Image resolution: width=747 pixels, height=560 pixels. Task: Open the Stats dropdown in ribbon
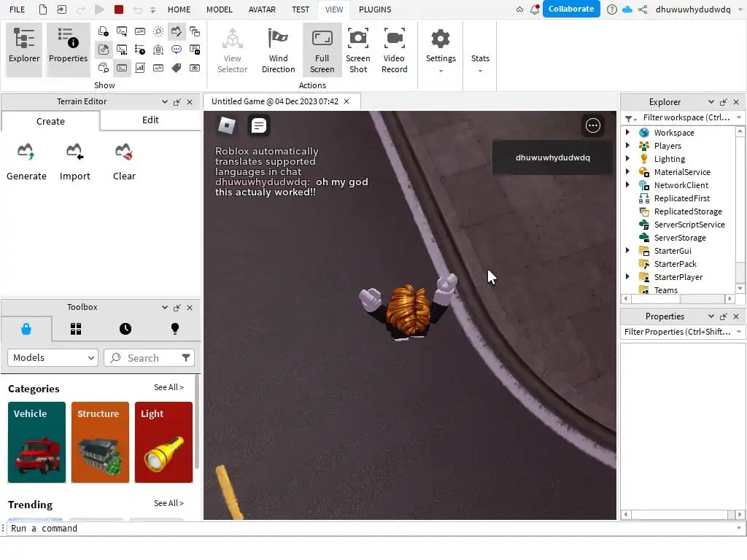click(480, 50)
